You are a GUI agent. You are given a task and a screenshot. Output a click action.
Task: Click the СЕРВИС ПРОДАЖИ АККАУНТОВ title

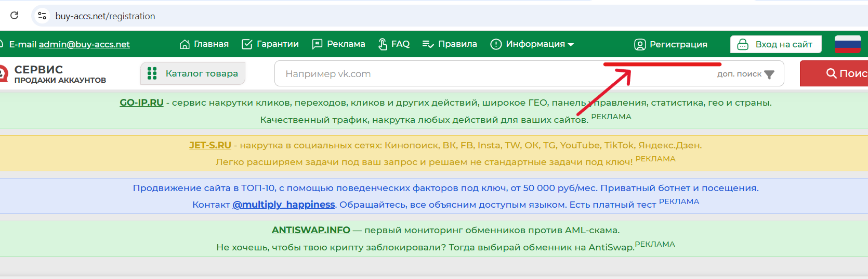coord(60,73)
